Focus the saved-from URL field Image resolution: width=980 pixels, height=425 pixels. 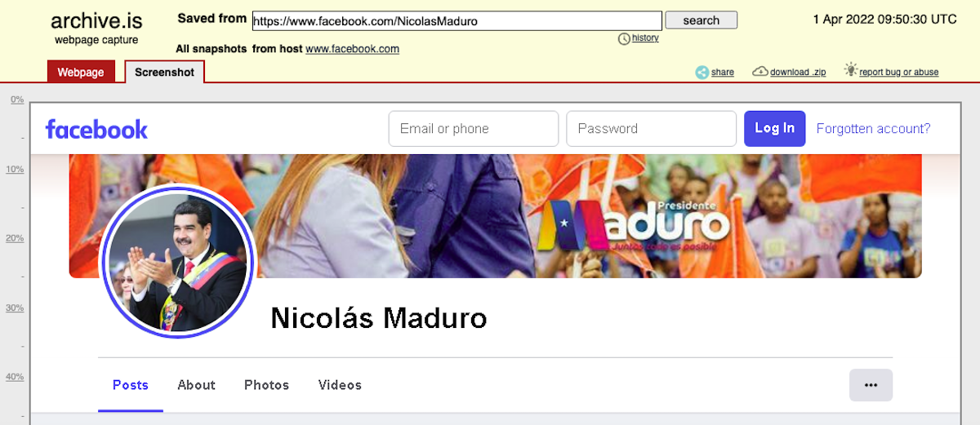pyautogui.click(x=457, y=21)
